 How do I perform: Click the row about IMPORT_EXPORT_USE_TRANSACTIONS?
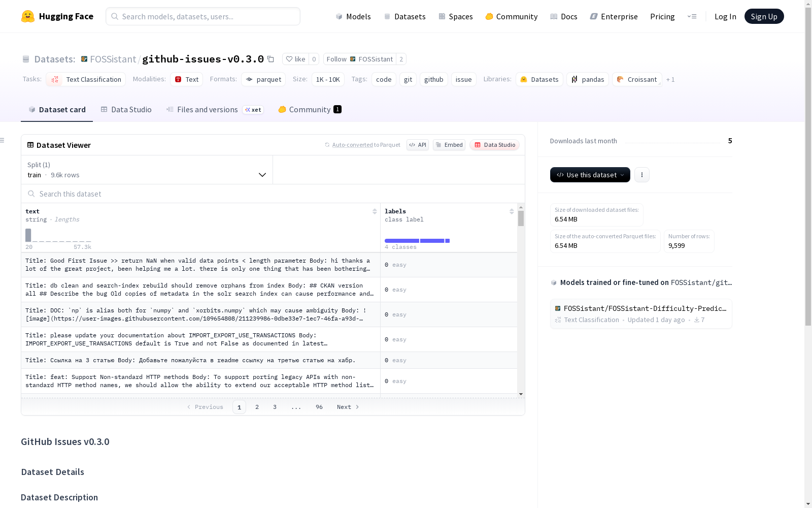point(269,339)
